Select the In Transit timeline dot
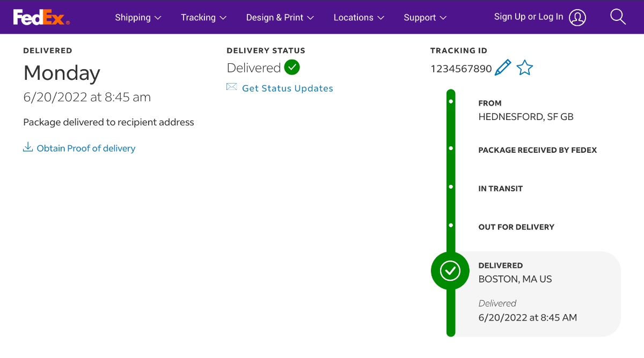This screenshot has width=644, height=358. [x=451, y=187]
